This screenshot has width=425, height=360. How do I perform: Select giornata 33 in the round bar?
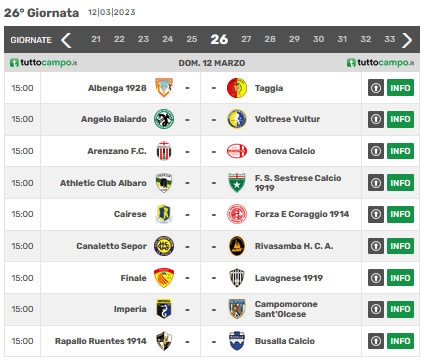coord(389,39)
